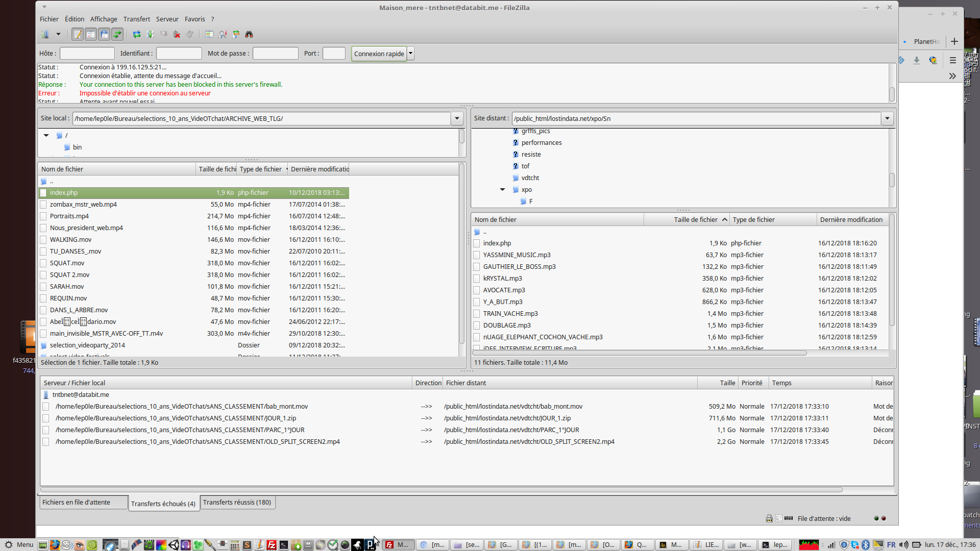This screenshot has width=980, height=551.
Task: Open the Site Manager icon
Action: [45, 34]
